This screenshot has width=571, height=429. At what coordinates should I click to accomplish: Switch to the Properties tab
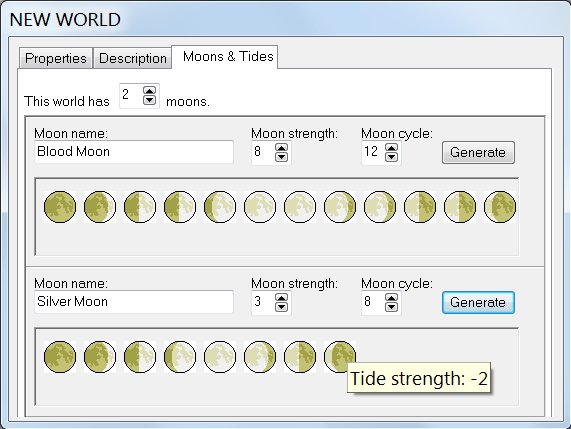pos(56,58)
